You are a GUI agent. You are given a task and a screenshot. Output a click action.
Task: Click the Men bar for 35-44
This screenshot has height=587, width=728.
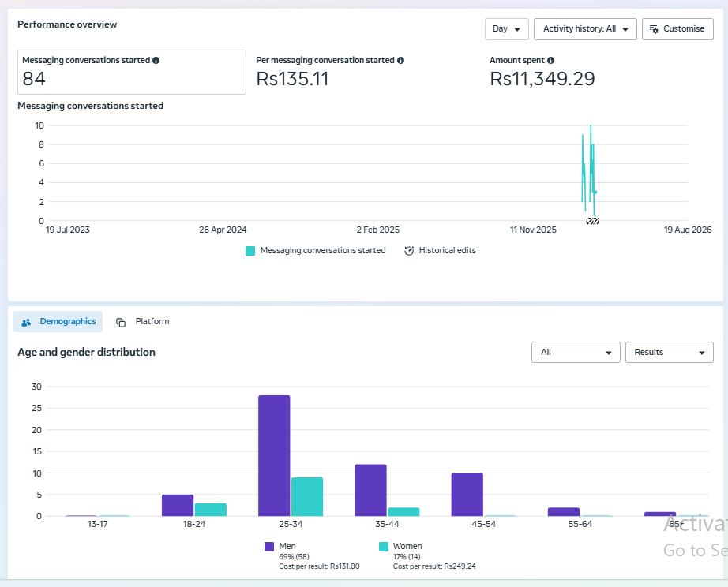point(370,490)
